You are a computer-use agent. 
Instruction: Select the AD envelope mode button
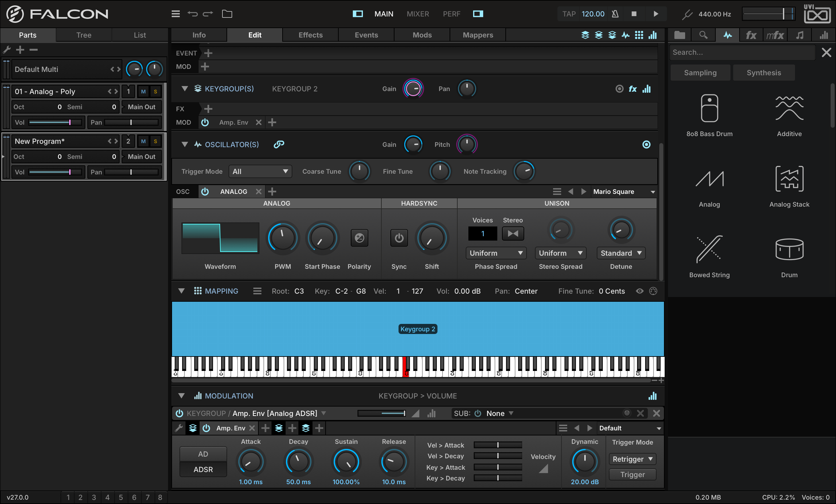pyautogui.click(x=203, y=454)
